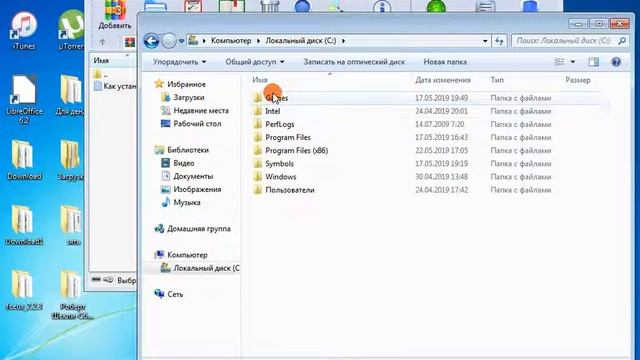Select the Intel folder icon
Viewport: 640px width, 360px height.
click(x=258, y=111)
